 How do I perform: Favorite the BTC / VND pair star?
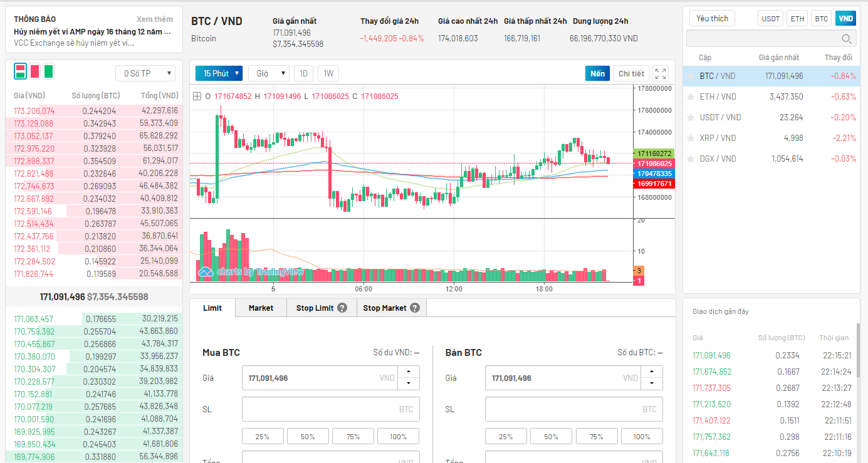coord(691,76)
